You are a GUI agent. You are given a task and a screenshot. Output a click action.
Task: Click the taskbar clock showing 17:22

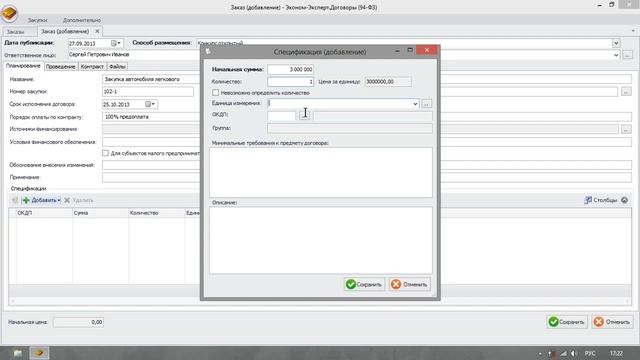pyautogui.click(x=616, y=353)
